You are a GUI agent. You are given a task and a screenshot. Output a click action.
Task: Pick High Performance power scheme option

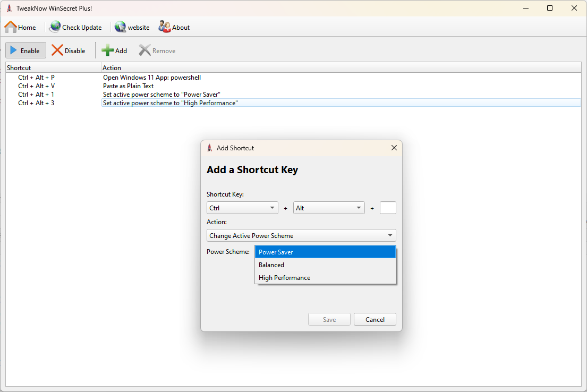click(x=325, y=278)
